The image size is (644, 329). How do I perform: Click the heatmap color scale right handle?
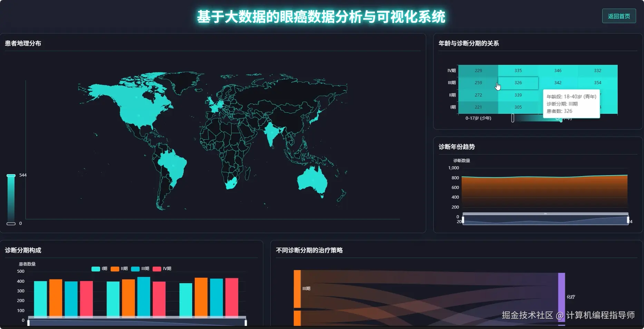click(x=561, y=119)
